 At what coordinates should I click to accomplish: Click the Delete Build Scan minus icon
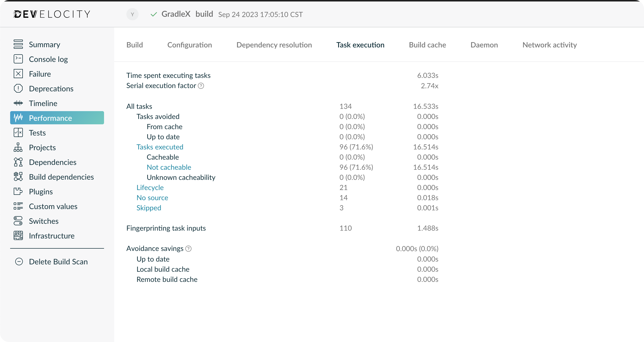tap(19, 262)
